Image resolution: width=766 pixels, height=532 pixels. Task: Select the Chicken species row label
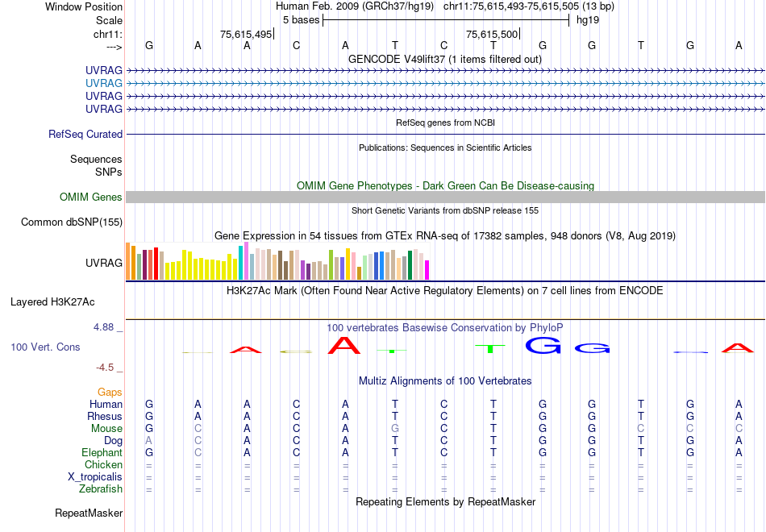click(103, 464)
